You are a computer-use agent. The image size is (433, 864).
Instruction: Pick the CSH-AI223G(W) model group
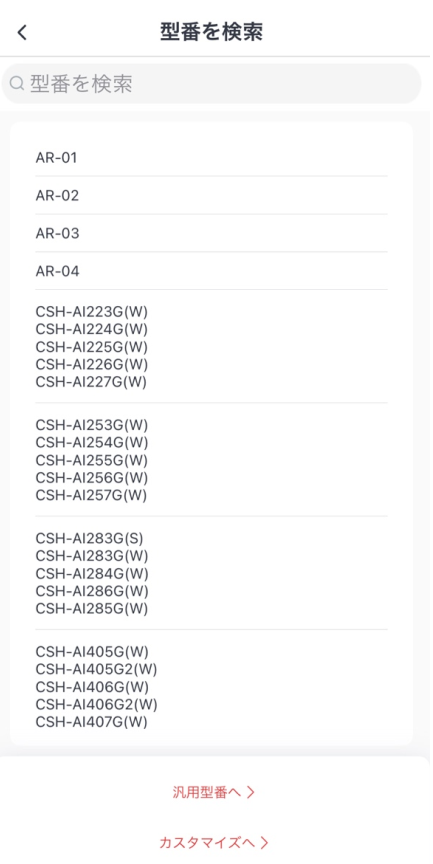tap(212, 347)
